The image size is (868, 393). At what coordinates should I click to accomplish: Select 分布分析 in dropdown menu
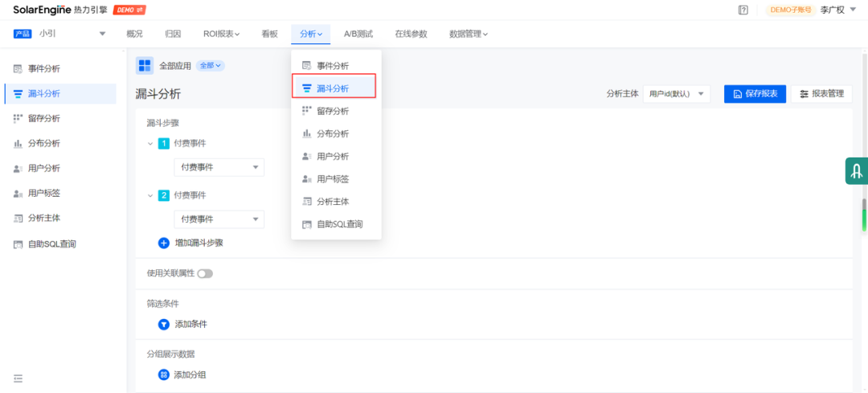336,134
